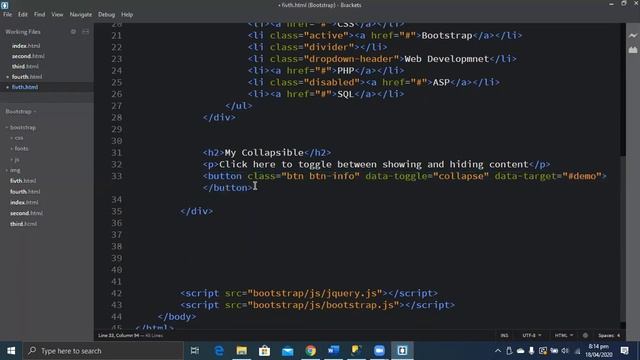
Task: Open the Debug menu
Action: 107,14
